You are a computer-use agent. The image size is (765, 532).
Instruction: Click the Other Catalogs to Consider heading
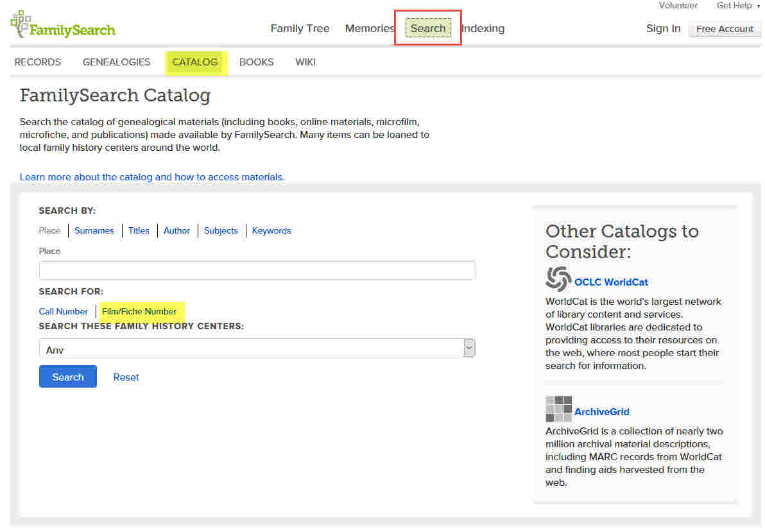[x=622, y=241]
